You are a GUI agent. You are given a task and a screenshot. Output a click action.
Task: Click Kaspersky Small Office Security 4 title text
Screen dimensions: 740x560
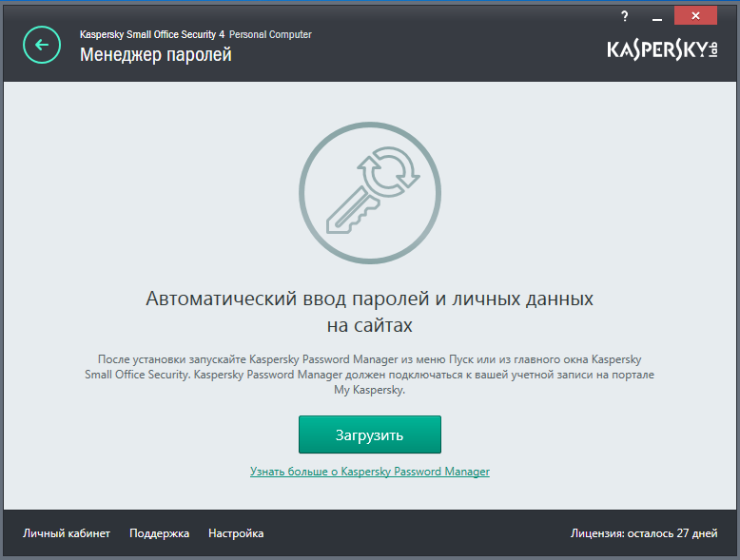152,34
